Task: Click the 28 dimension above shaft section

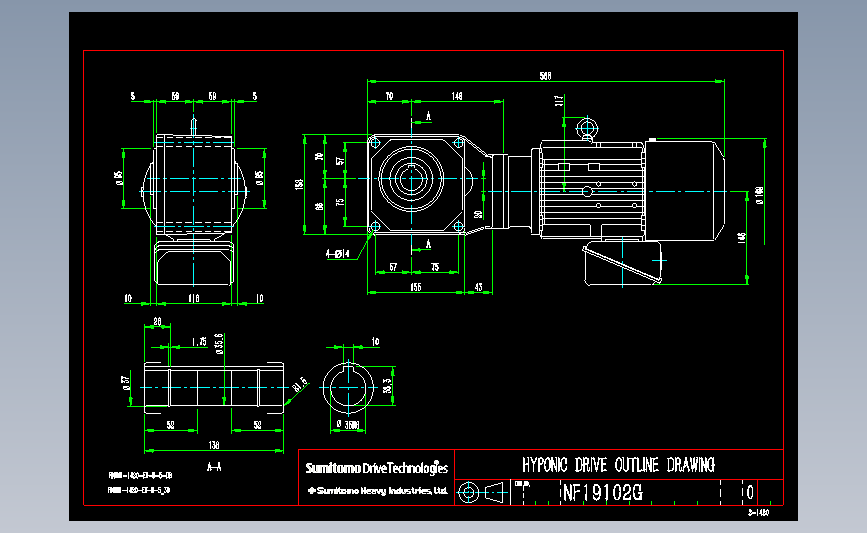Action: 158,321
